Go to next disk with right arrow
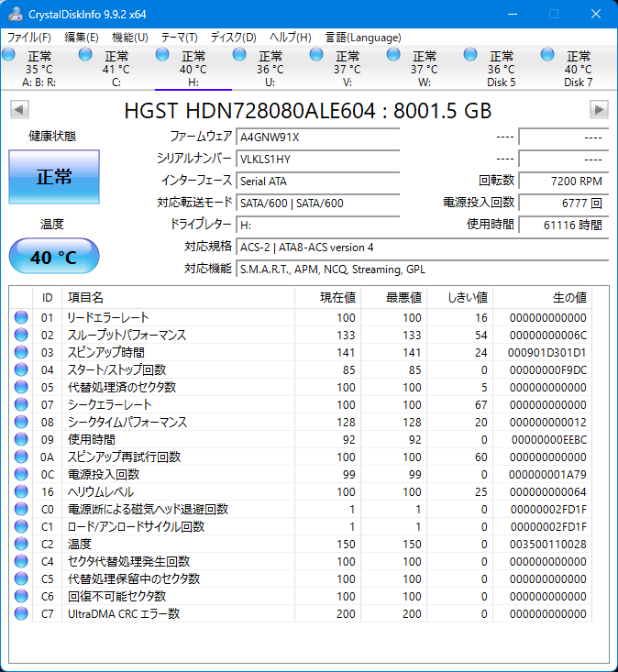 coord(599,110)
